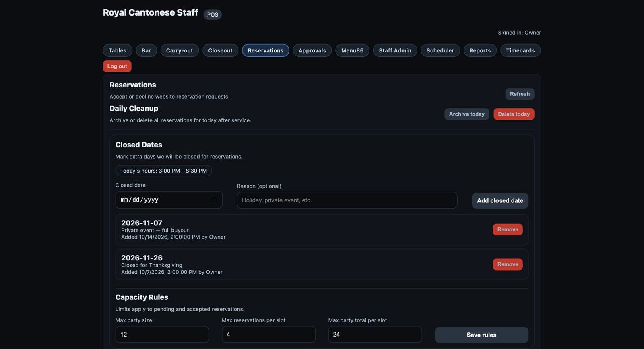Open the Reports tab
644x349 pixels.
[x=480, y=50]
